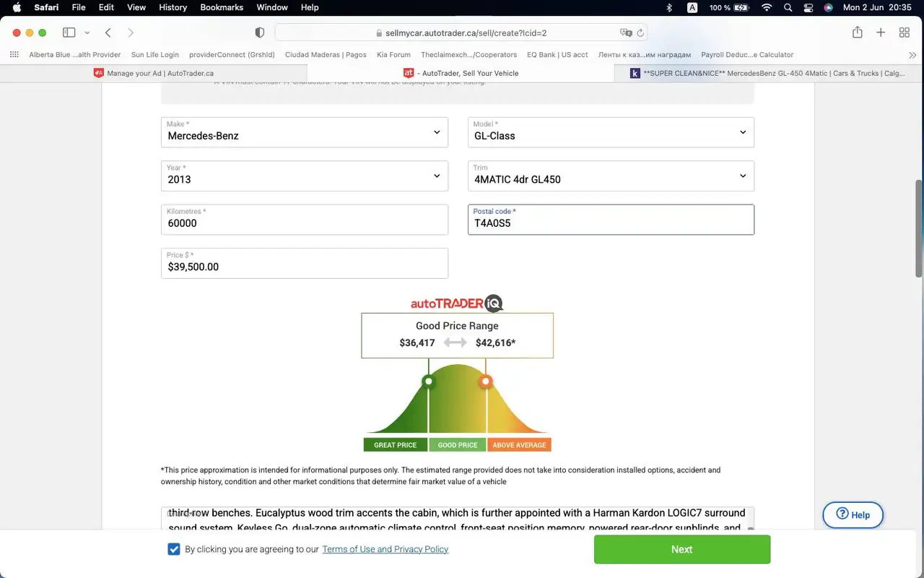924x578 pixels.
Task: Select the green great-price marker on curve
Action: (429, 381)
